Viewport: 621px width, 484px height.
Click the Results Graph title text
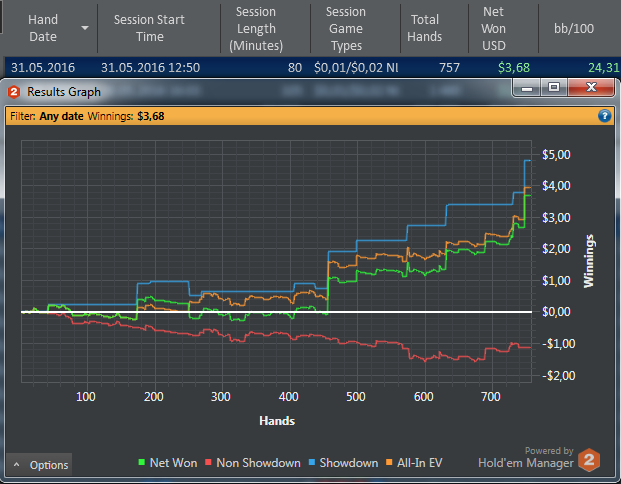[64, 92]
